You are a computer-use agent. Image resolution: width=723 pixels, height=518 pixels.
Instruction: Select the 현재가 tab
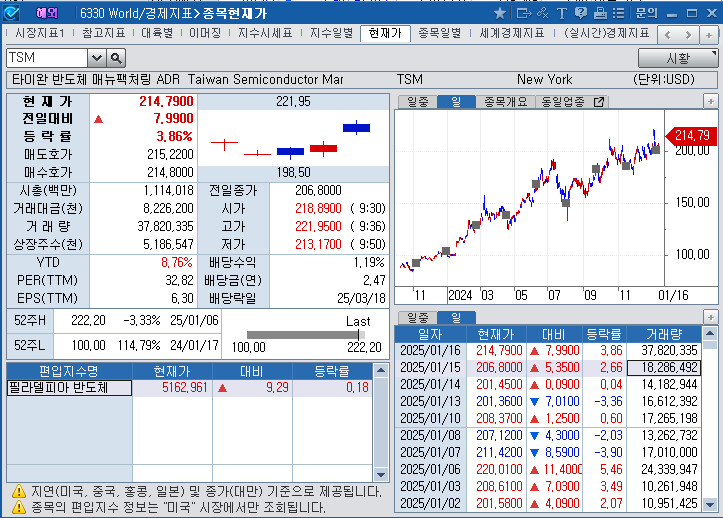[x=385, y=34]
